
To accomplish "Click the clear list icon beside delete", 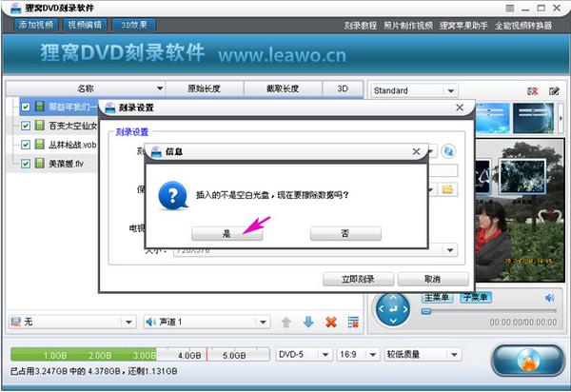I will (x=353, y=322).
